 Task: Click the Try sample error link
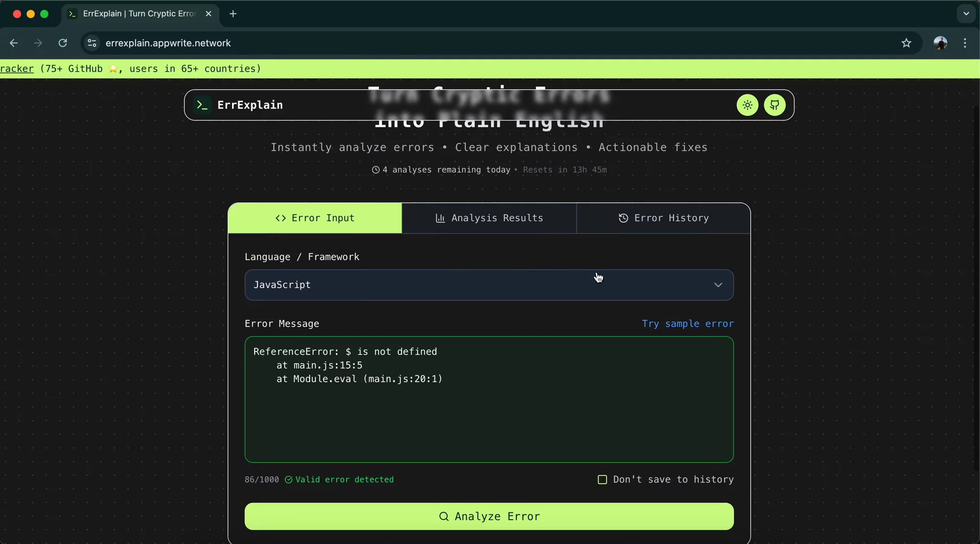tap(687, 324)
